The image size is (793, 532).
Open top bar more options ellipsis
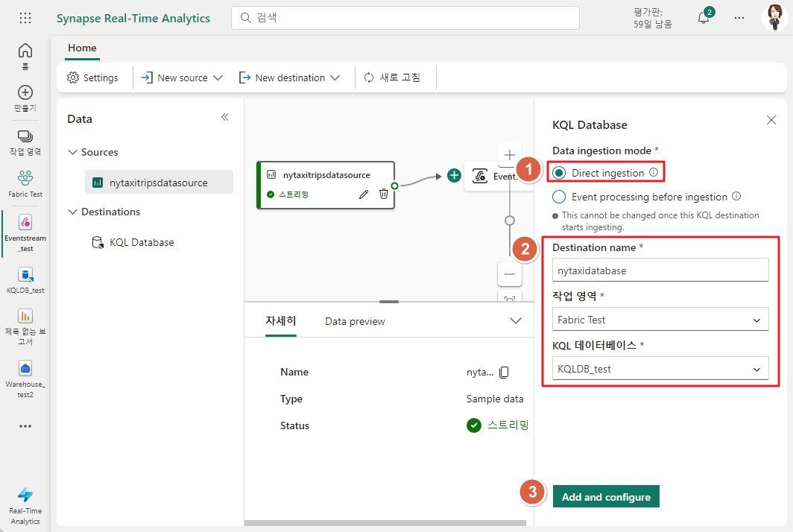click(739, 18)
